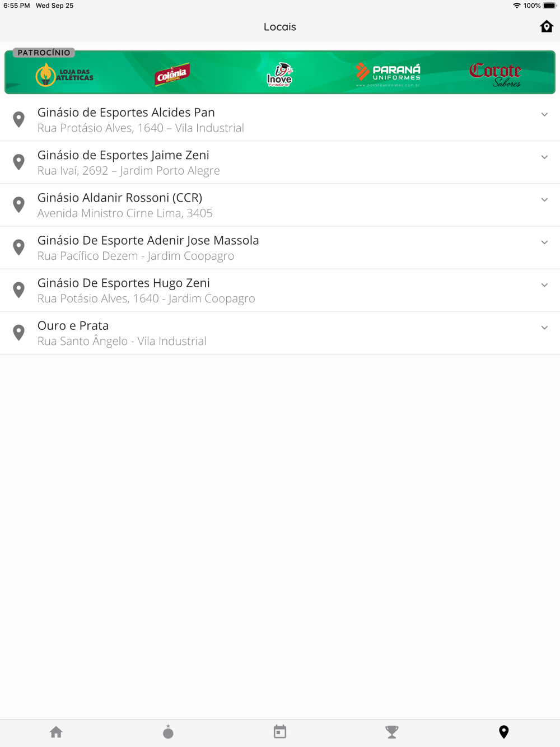The width and height of the screenshot is (560, 747).
Task: Expand the Ouro e Prata chevron
Action: 544,328
